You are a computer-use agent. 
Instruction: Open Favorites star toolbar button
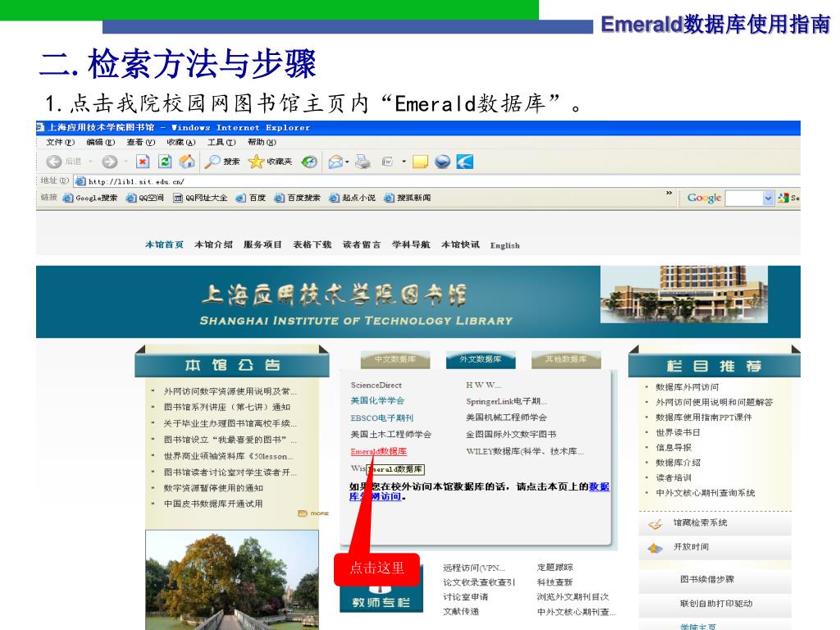pos(271,162)
